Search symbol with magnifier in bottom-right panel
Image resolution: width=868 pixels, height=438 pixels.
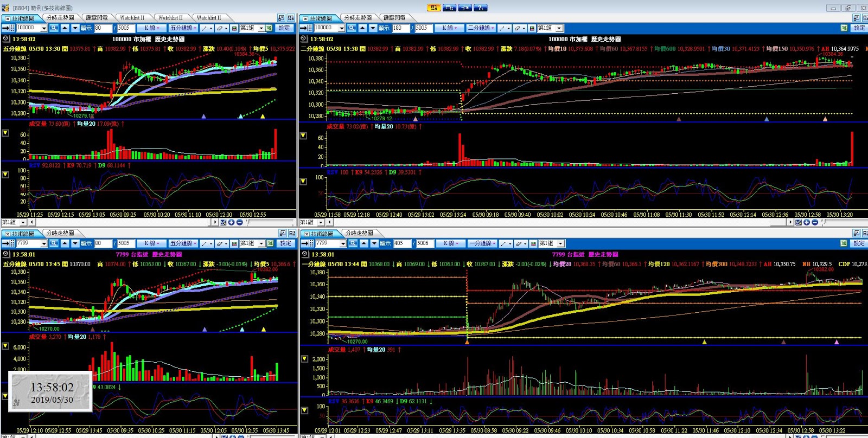353,243
